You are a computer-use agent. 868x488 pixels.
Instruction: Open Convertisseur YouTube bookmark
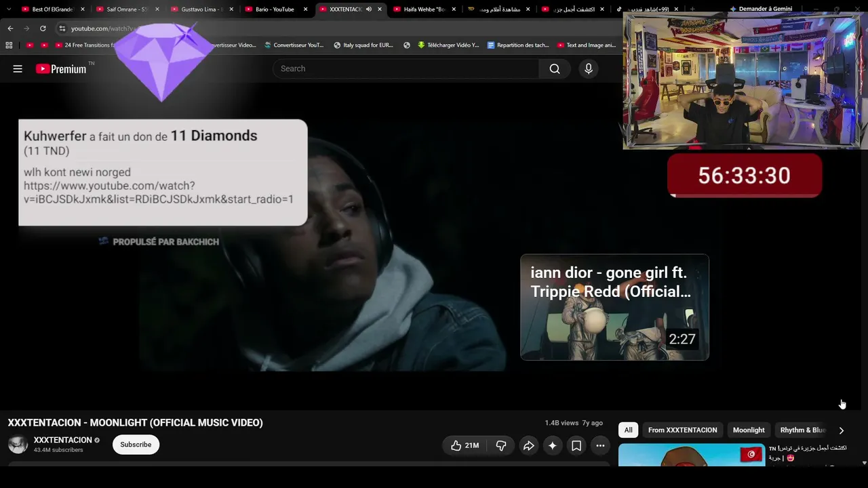tap(294, 45)
